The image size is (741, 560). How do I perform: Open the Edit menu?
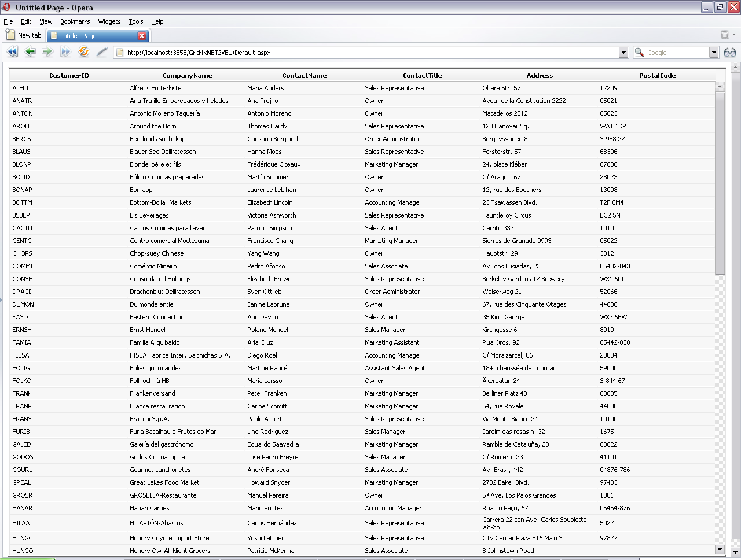26,21
